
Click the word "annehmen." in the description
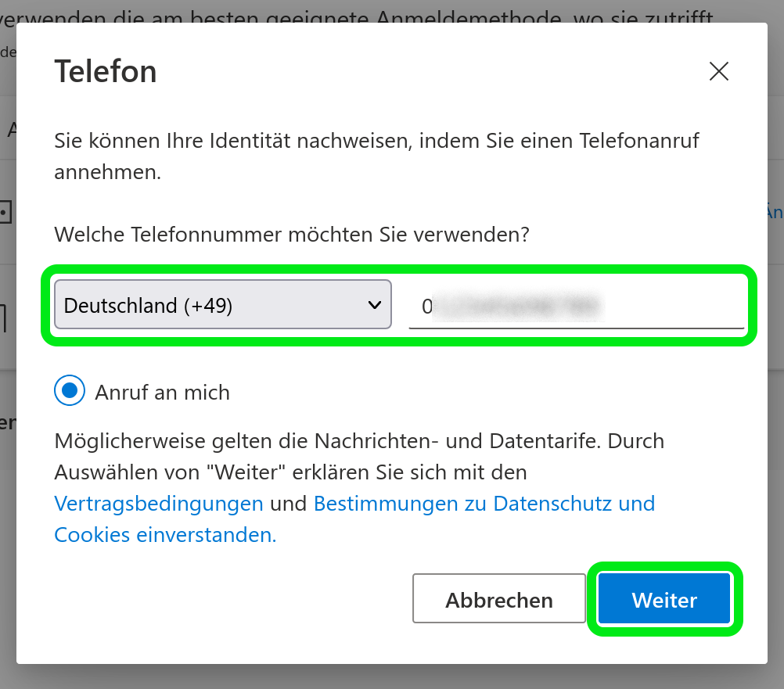(x=108, y=172)
